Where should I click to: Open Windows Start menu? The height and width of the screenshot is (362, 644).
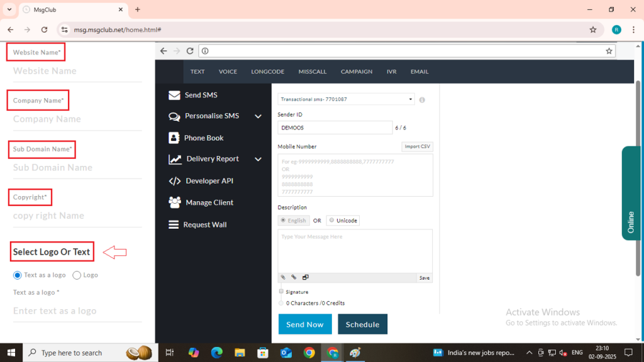pyautogui.click(x=11, y=353)
